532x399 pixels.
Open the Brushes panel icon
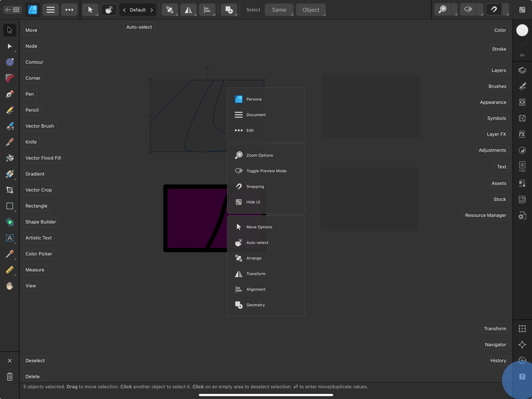[x=522, y=86]
